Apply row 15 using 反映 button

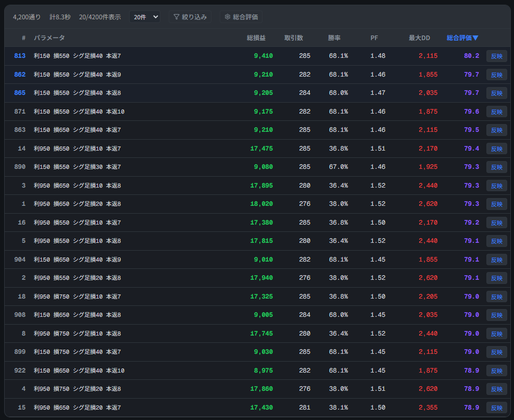pyautogui.click(x=497, y=407)
